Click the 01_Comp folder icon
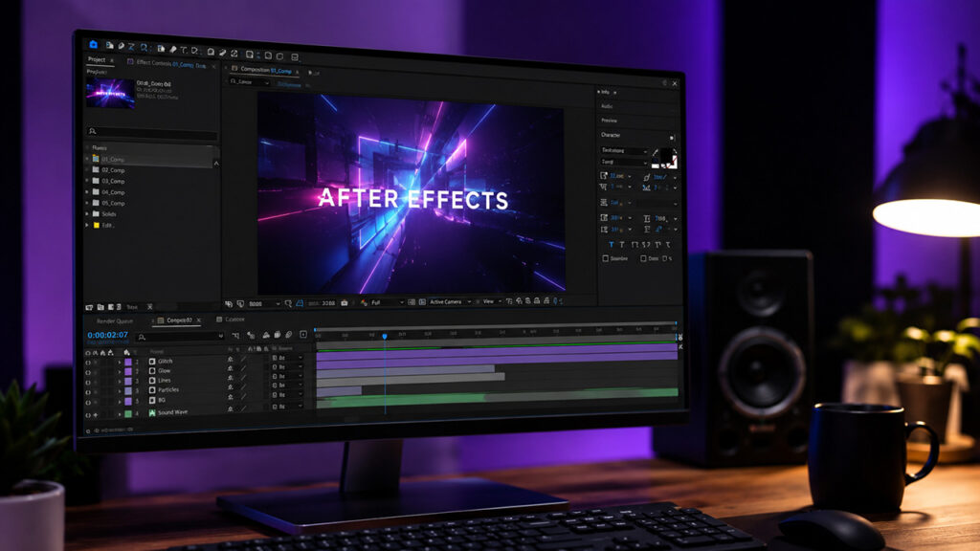 pos(96,159)
